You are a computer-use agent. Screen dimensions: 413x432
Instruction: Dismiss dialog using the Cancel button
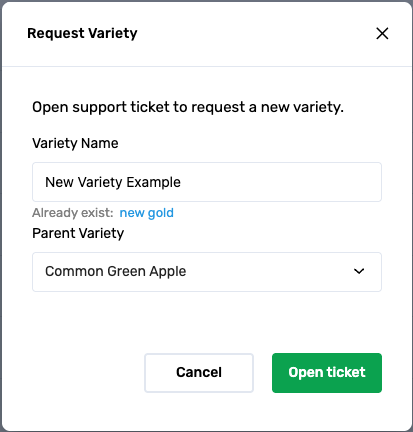tap(199, 373)
